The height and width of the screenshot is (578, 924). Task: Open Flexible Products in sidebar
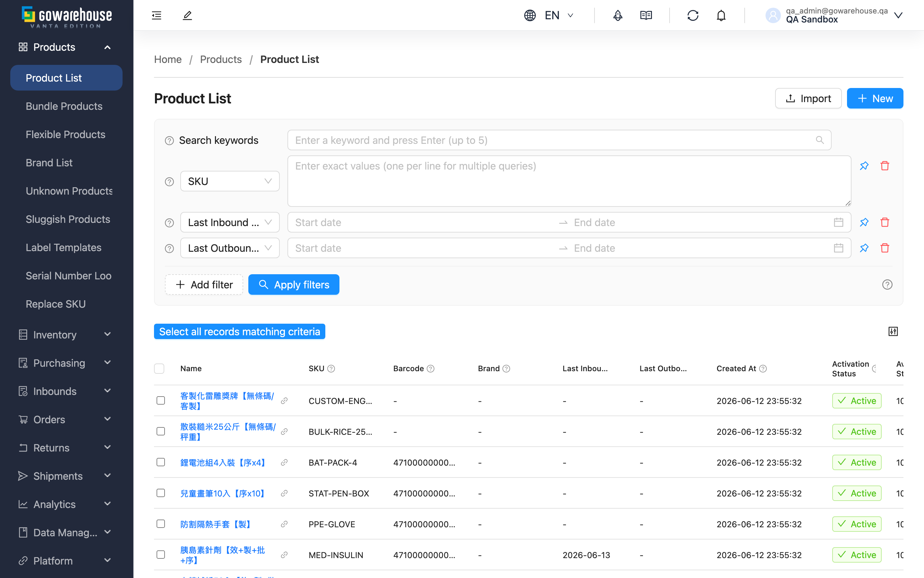tap(65, 134)
